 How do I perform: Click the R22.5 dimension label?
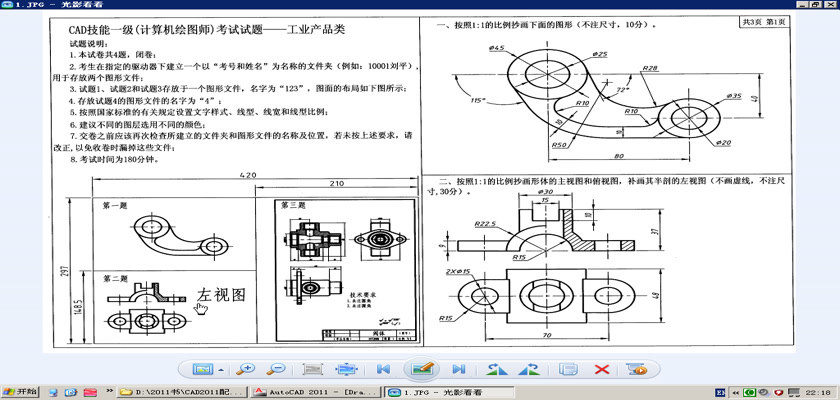(486, 224)
